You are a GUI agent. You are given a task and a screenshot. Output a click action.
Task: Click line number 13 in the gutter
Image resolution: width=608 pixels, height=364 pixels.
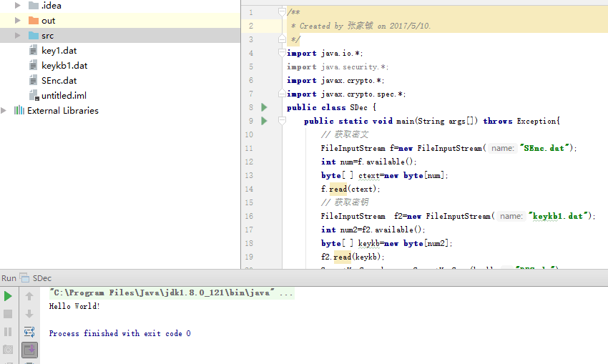[x=249, y=175]
